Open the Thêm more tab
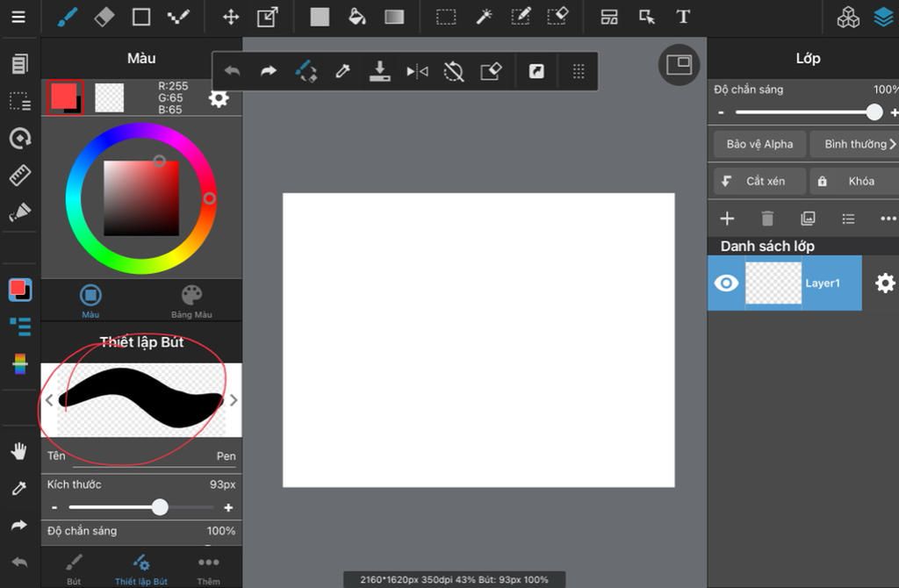The height and width of the screenshot is (588, 899). (x=208, y=569)
